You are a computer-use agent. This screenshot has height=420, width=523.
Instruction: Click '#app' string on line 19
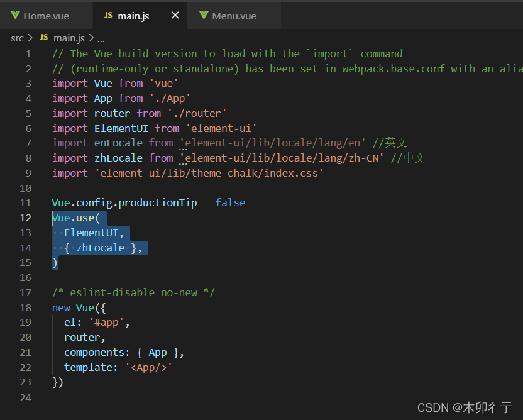pos(106,323)
